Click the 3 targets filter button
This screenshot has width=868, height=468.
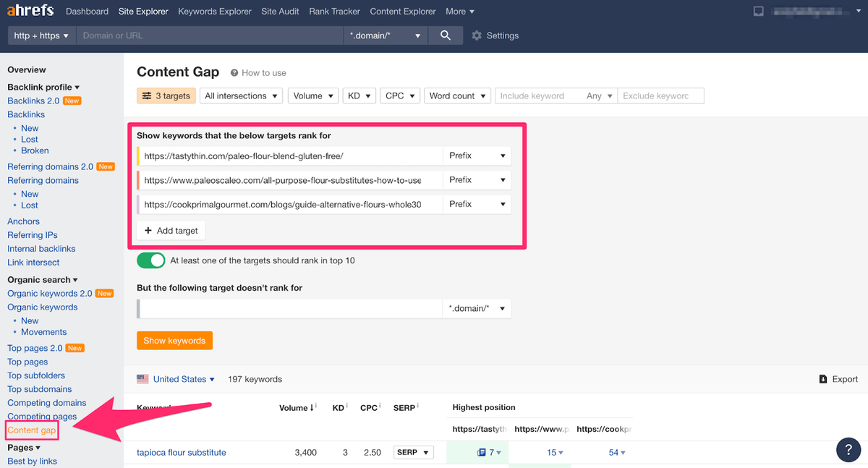166,95
